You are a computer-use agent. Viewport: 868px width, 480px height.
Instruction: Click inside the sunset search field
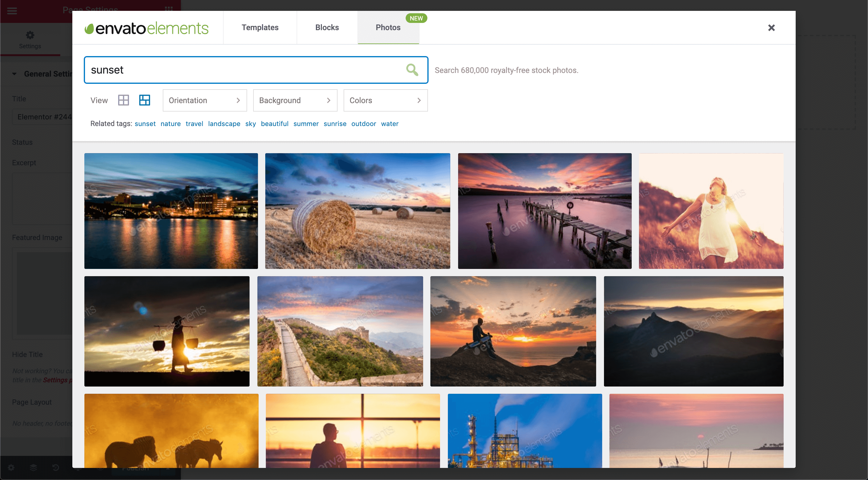pos(243,70)
